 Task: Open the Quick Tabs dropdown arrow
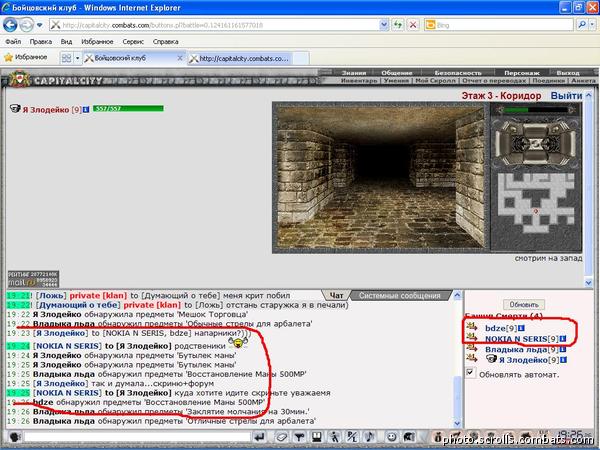click(x=77, y=58)
